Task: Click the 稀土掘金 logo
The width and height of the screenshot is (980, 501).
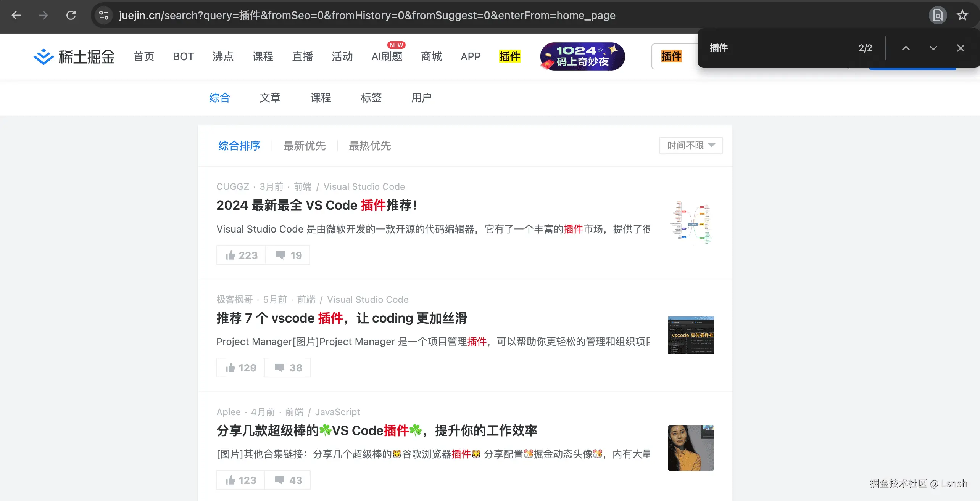Action: coord(75,56)
